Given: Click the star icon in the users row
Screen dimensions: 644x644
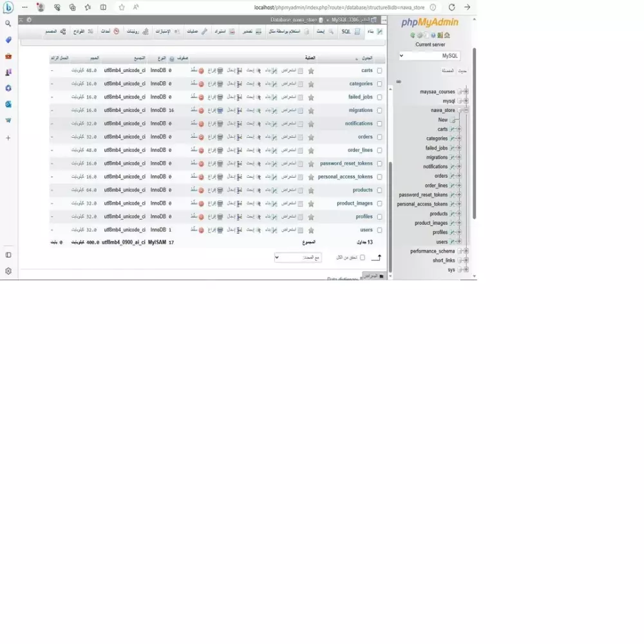Looking at the screenshot, I should pos(311,230).
